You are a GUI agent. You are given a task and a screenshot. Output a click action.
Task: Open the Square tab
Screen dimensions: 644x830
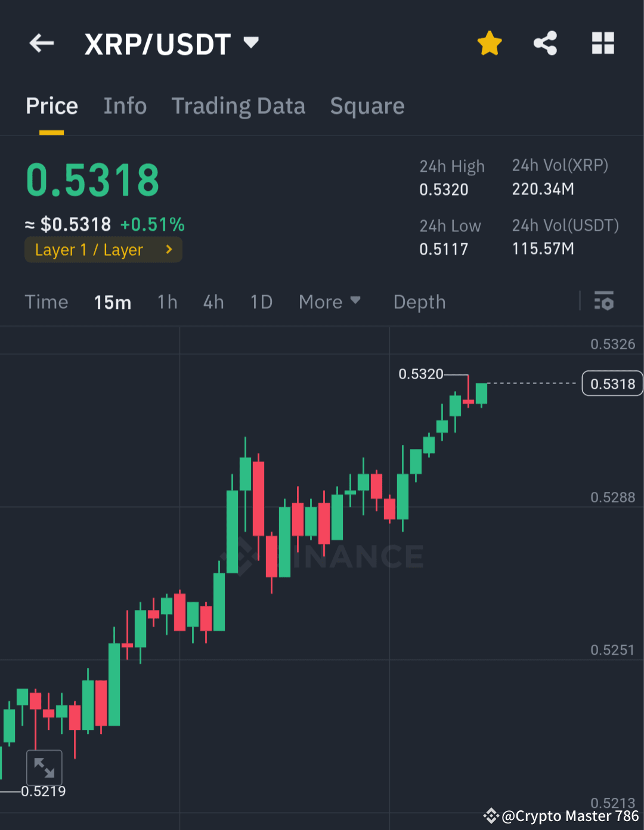pos(367,106)
